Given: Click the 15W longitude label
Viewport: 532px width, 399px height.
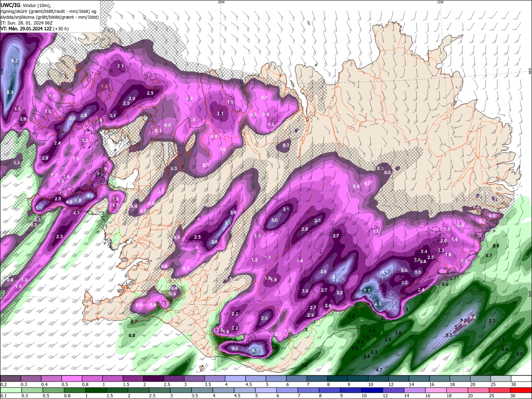Looking at the screenshot, I should tap(440, 2).
